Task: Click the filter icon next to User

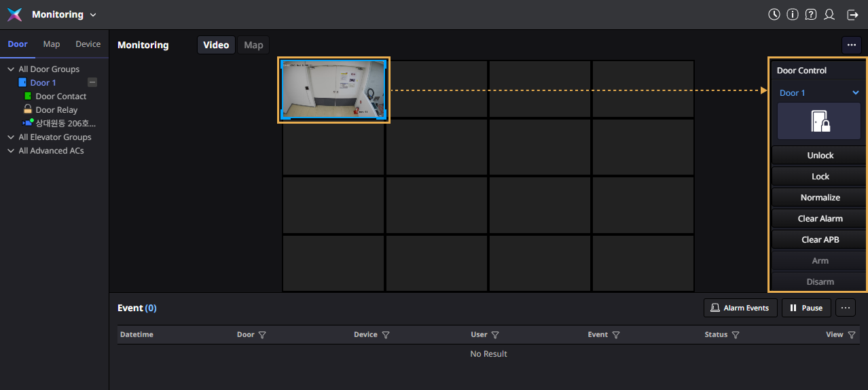Action: 495,335
